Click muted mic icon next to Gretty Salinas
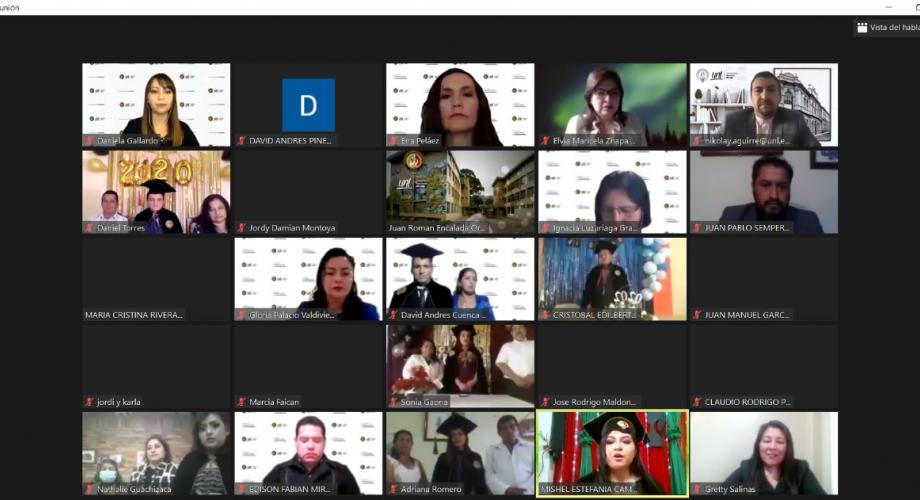This screenshot has height=500, width=920. click(697, 490)
